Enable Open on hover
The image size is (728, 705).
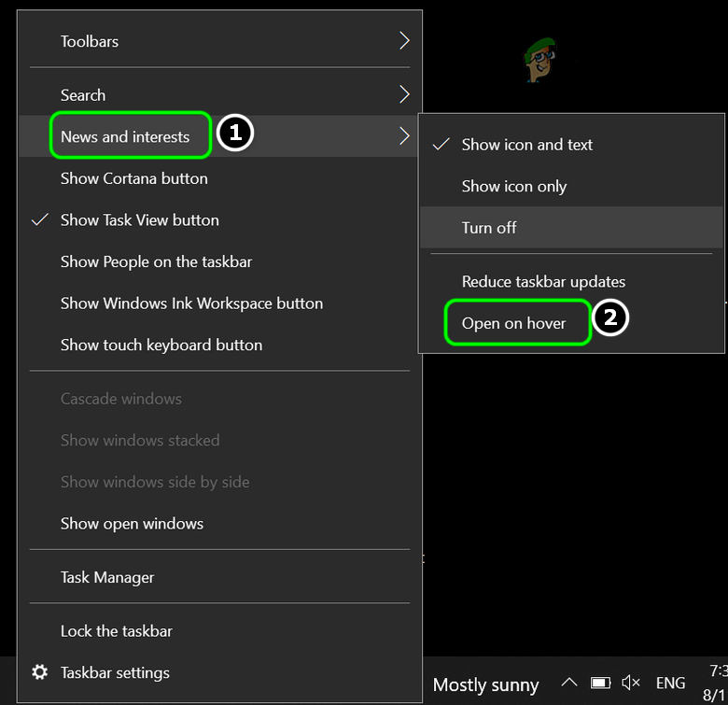(514, 323)
